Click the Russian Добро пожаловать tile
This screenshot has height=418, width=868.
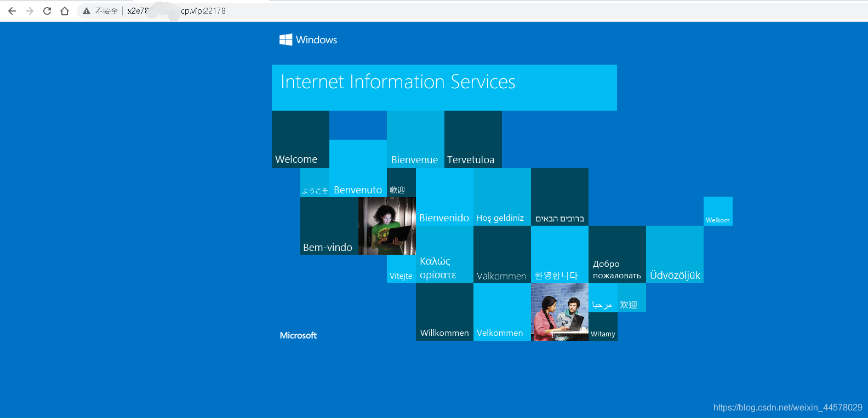[617, 254]
